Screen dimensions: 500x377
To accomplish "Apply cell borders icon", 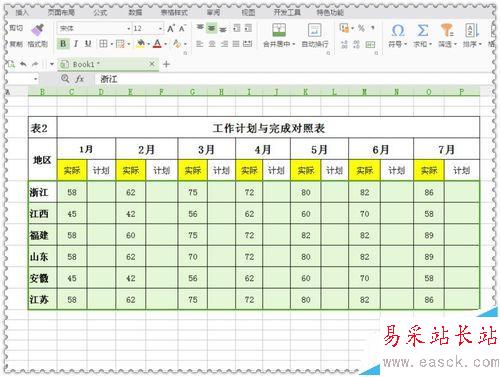I will (103, 44).
